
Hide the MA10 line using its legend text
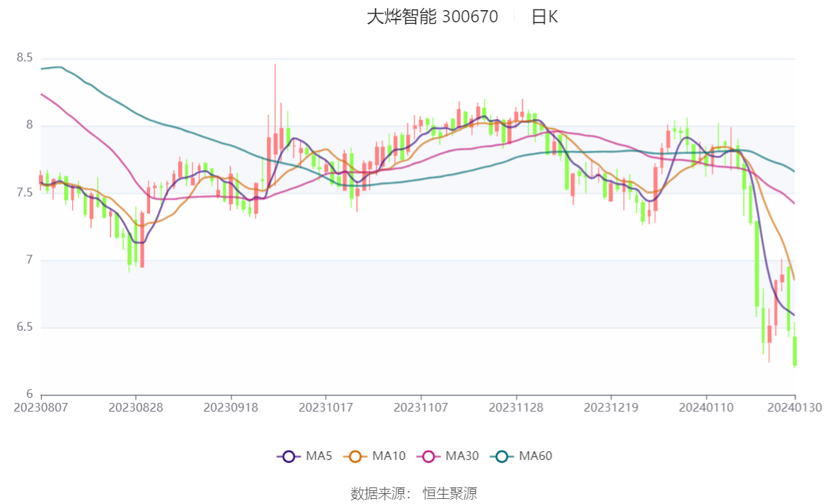click(x=389, y=456)
